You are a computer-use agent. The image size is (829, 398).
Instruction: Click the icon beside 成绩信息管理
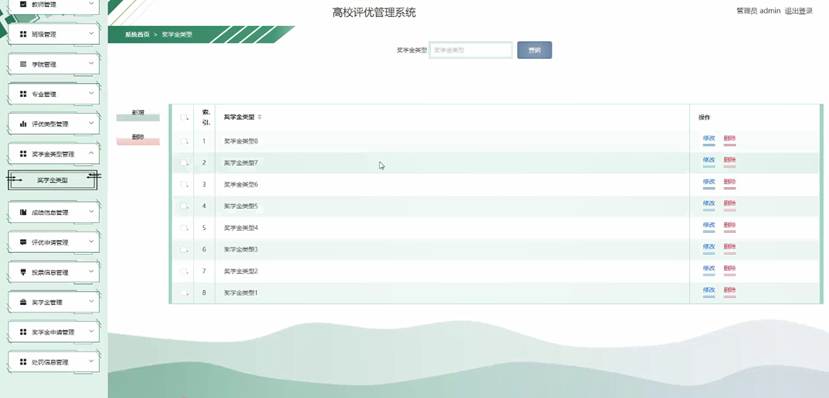(x=23, y=212)
